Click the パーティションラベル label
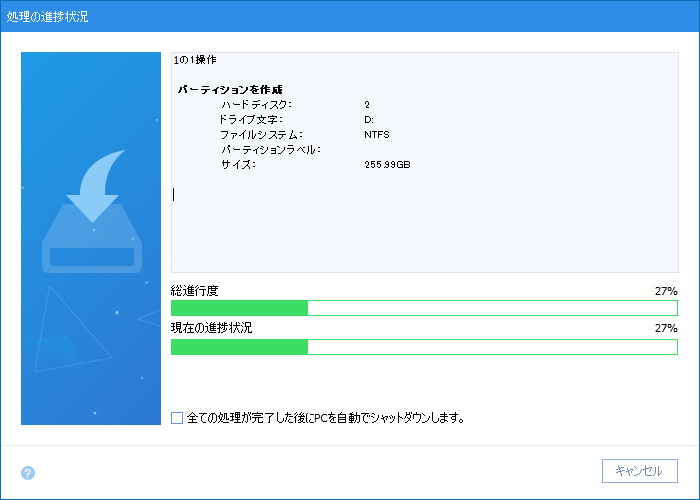Viewport: 700px width, 500px height. point(271,150)
